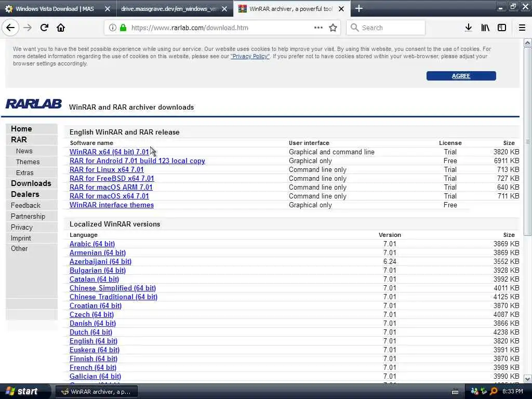The image size is (532, 399).
Task: Download WinRAR x64 (64 bit) 7.01
Action: tap(109, 152)
